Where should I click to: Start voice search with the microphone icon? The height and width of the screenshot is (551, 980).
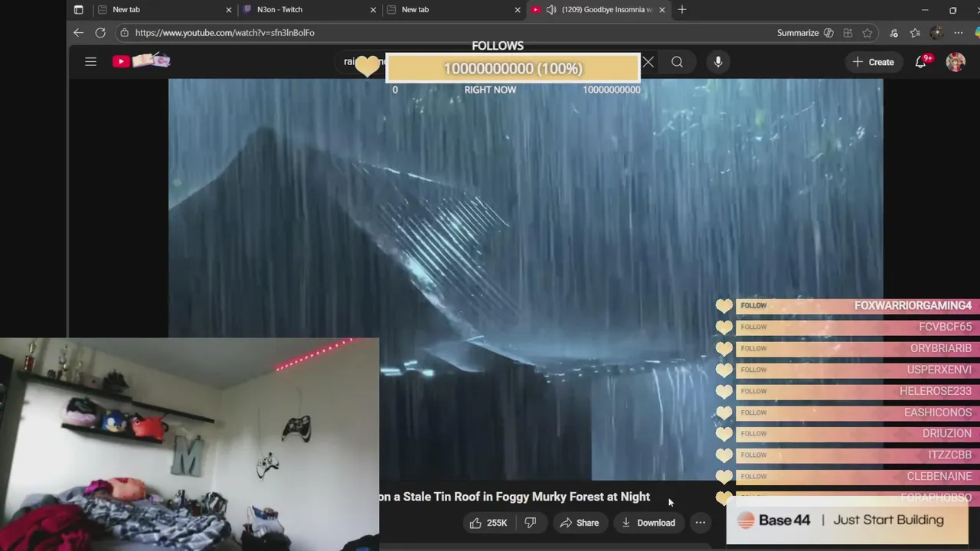[x=718, y=62]
